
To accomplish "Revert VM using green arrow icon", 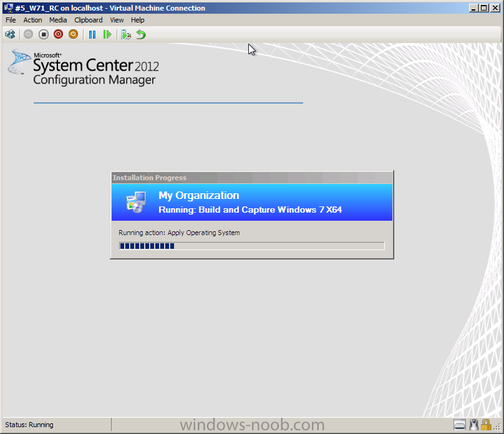I will (x=141, y=34).
